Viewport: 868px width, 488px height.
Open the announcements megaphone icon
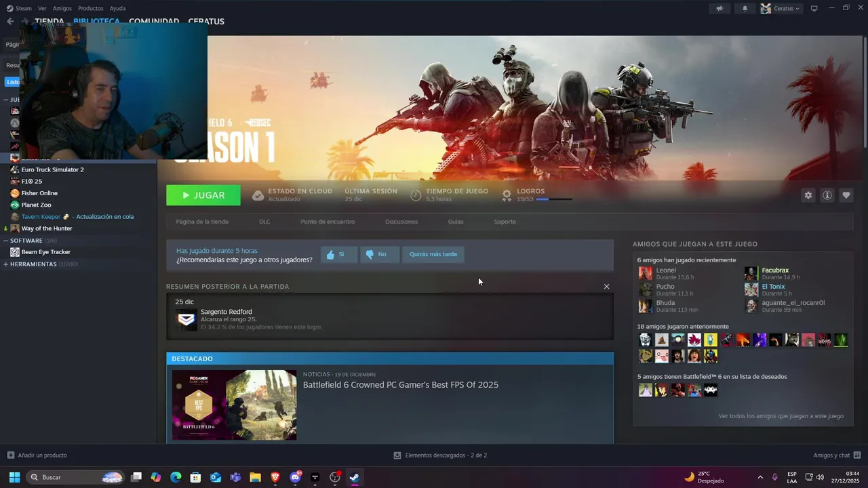[719, 9]
